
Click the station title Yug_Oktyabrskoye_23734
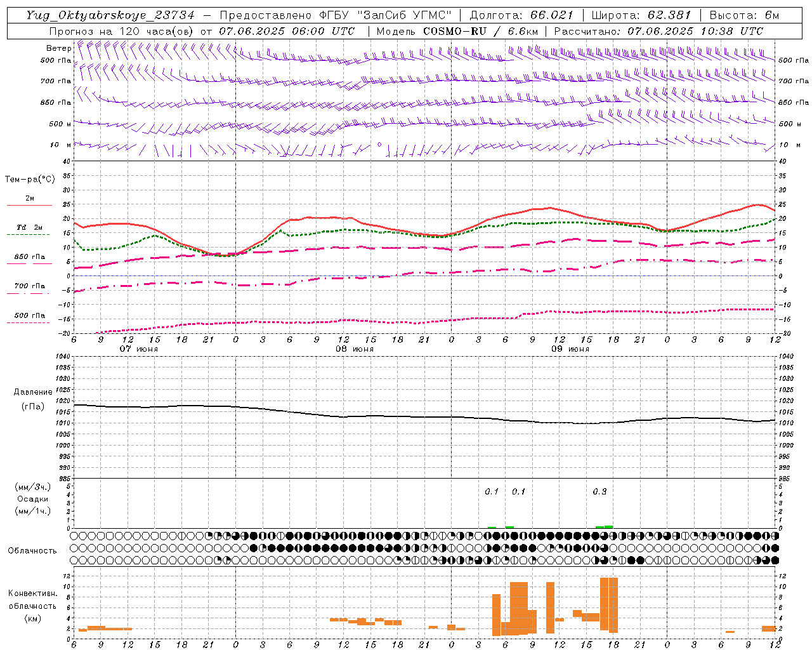(110, 15)
